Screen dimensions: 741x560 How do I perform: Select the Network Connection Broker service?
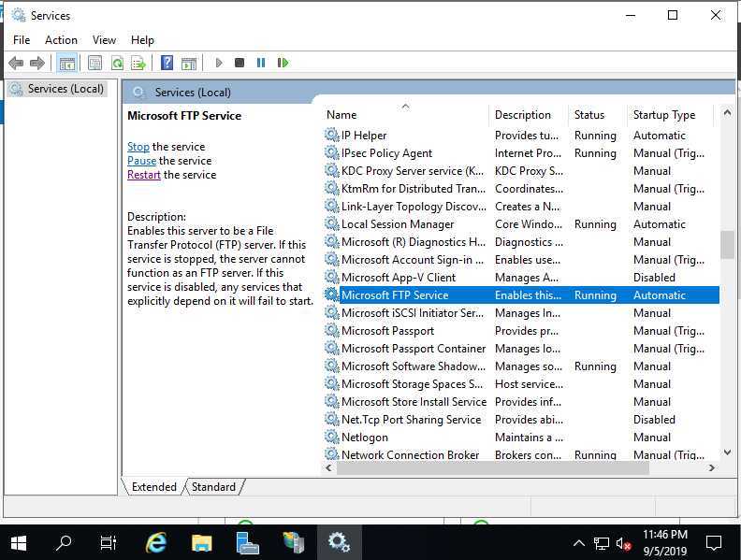(410, 455)
